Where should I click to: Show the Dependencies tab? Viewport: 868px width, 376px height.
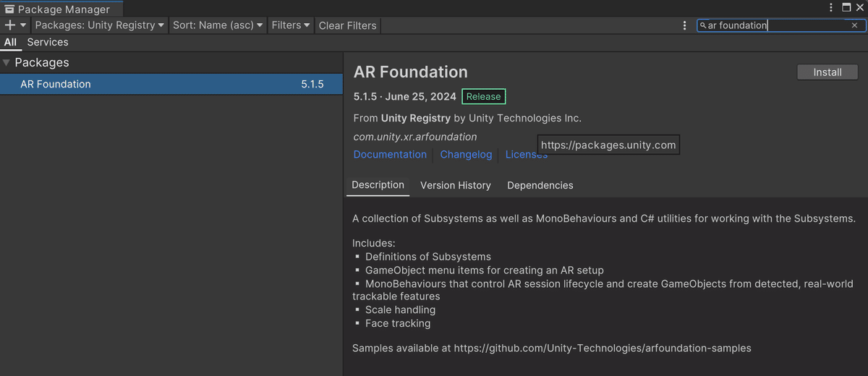(540, 186)
